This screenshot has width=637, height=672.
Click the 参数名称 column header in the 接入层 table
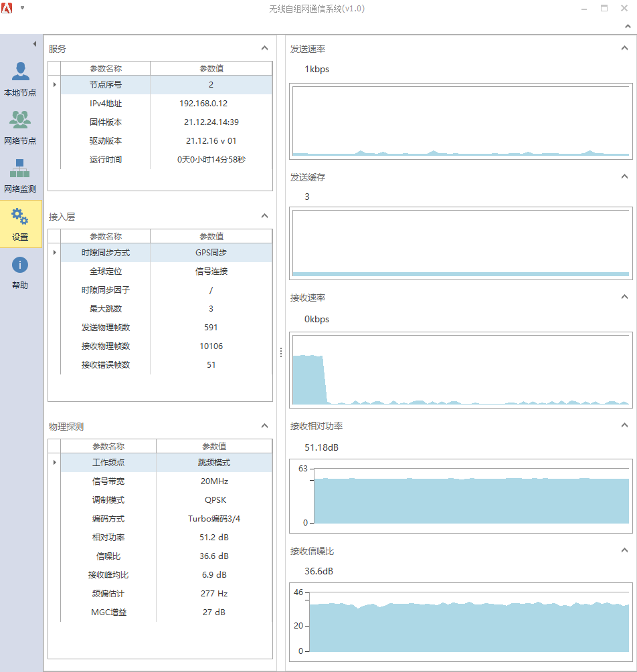click(106, 237)
